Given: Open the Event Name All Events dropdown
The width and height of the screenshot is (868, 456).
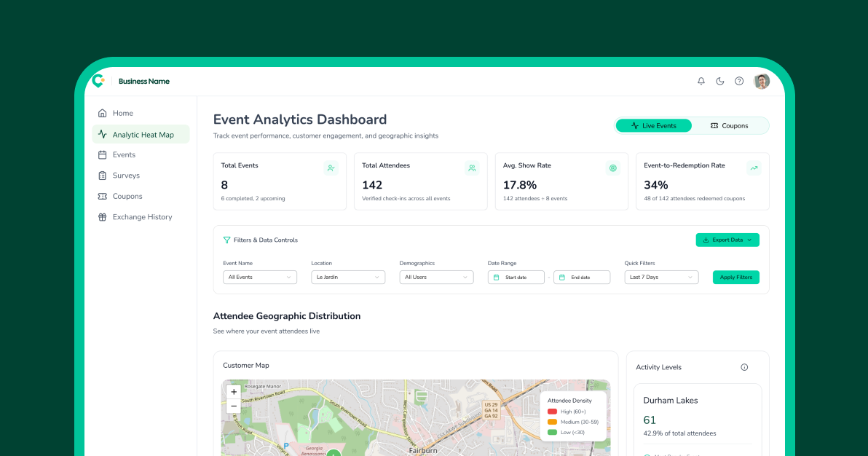Looking at the screenshot, I should coord(260,277).
